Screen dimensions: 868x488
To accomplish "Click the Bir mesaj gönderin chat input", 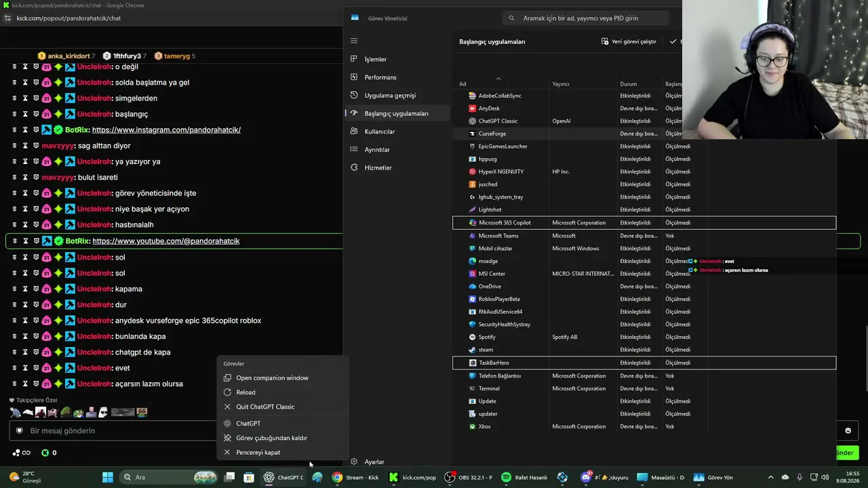I will 112,430.
